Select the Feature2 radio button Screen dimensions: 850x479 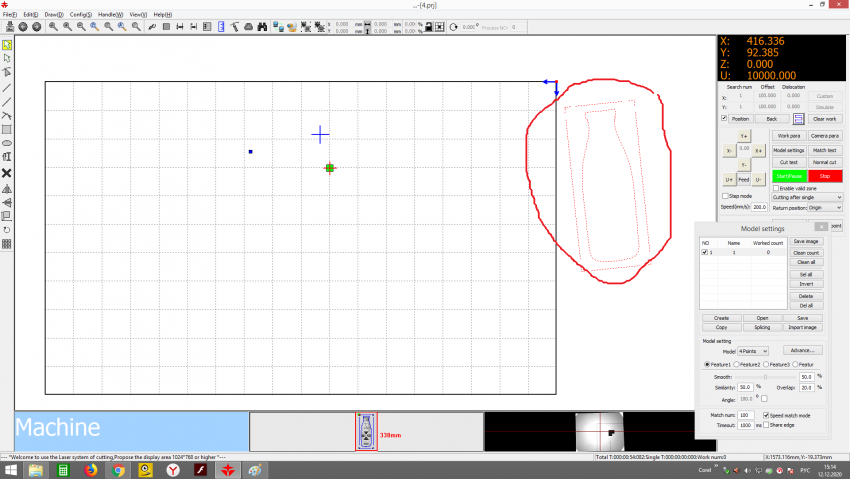pyautogui.click(x=737, y=364)
